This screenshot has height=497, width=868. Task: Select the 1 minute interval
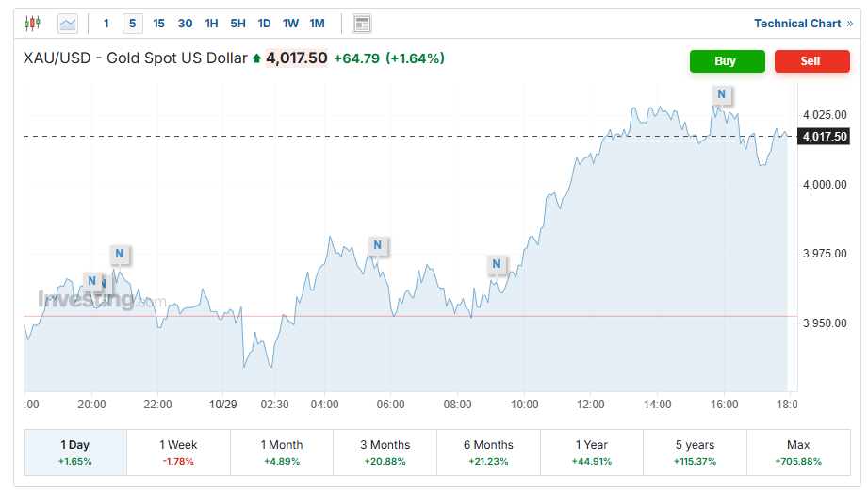[106, 24]
